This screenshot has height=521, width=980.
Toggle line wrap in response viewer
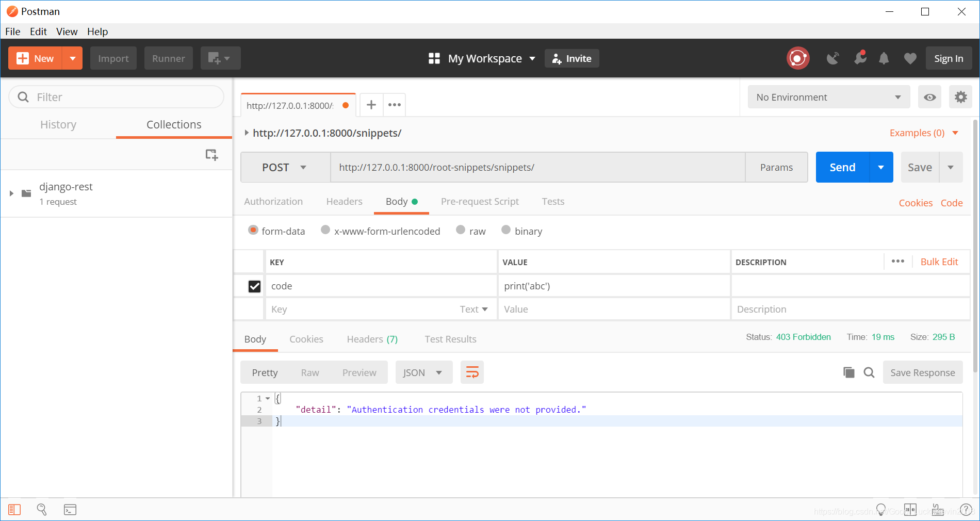472,372
